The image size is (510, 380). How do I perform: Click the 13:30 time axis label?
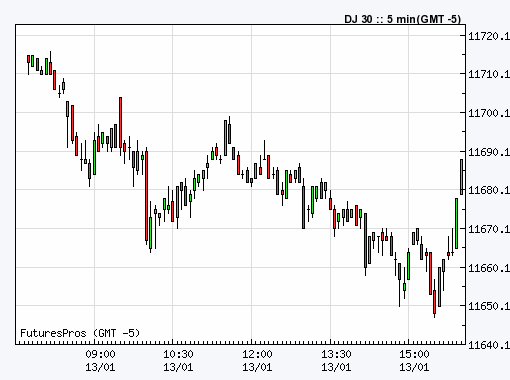coord(336,354)
